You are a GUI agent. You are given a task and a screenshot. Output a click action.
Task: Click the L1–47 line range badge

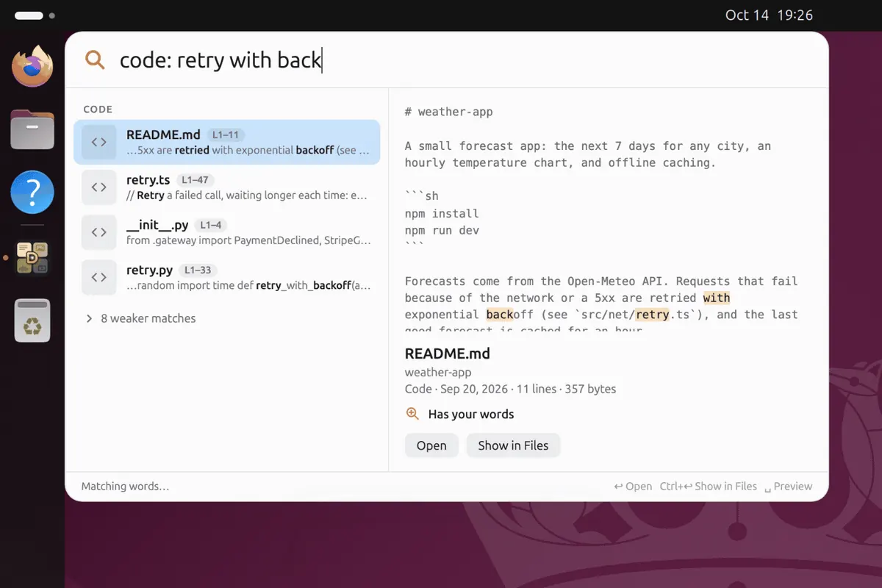(195, 180)
